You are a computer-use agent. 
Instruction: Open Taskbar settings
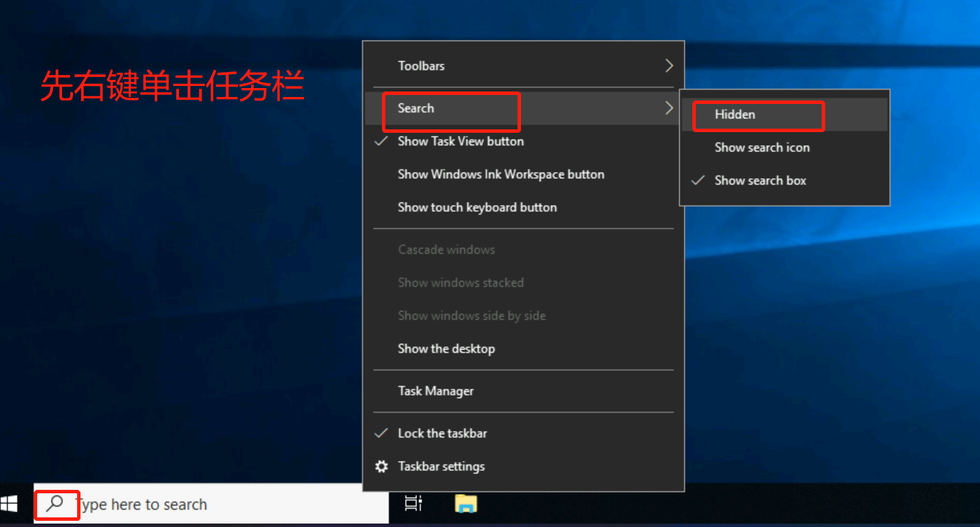(x=441, y=466)
